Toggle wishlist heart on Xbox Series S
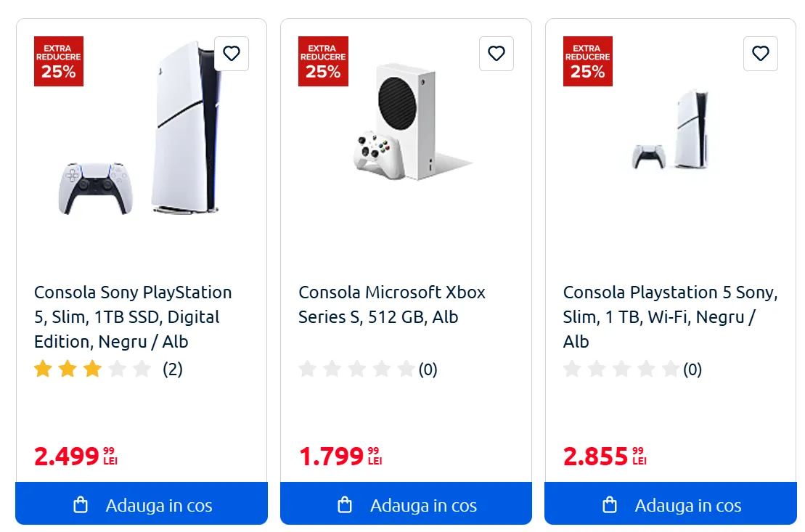Viewport: 805px width, 532px height. click(497, 54)
